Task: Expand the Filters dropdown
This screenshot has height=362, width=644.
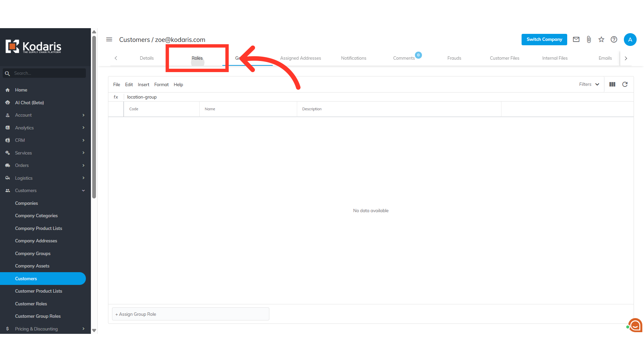Action: pos(589,84)
